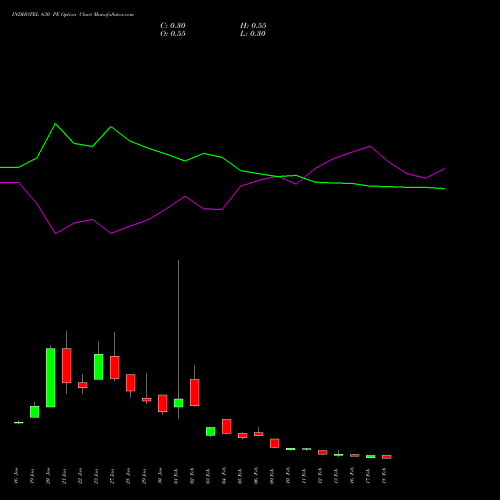Select the red candlestick body for 04 Feb

pyautogui.click(x=227, y=426)
